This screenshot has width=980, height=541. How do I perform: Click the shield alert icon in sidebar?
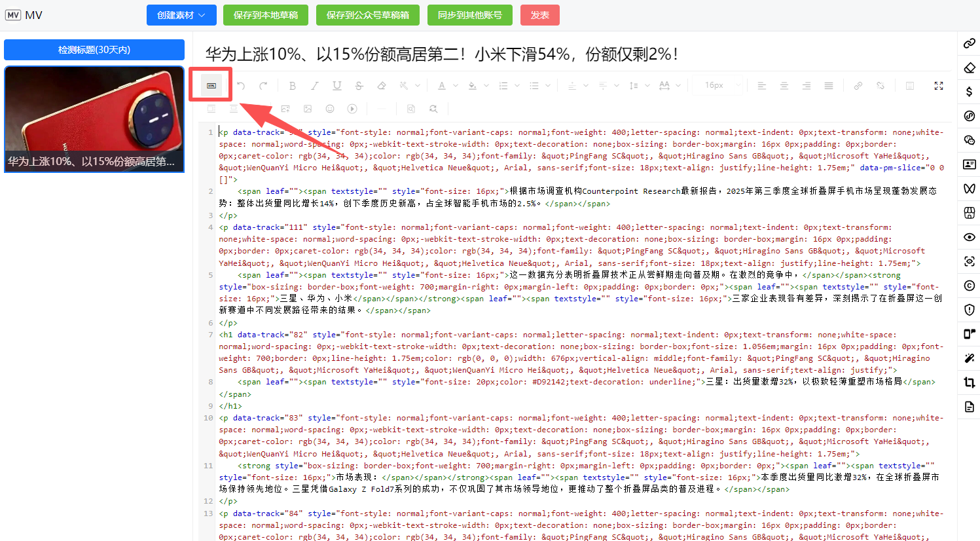pos(970,310)
